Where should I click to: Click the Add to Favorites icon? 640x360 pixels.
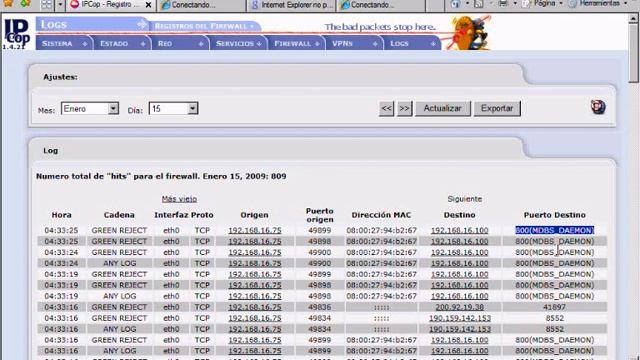[x=26, y=4]
